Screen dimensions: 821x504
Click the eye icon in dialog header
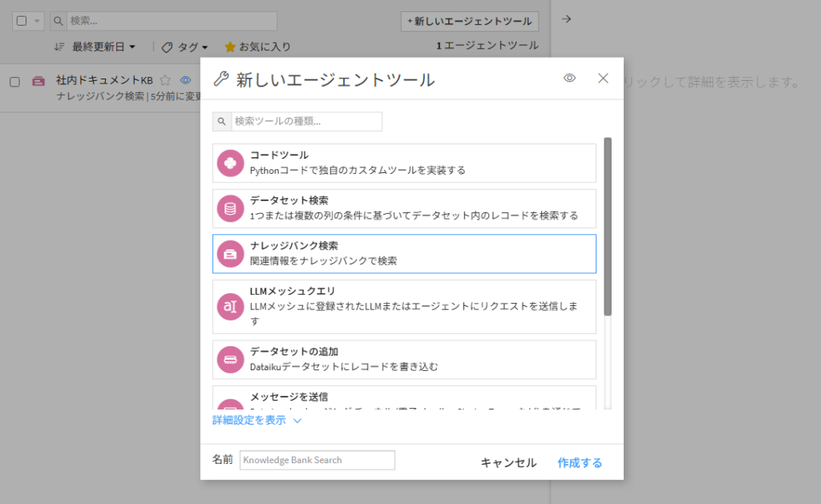pyautogui.click(x=569, y=79)
